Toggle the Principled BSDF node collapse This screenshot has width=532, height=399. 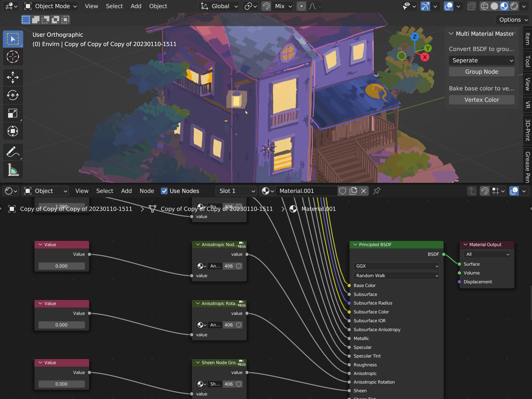(x=355, y=244)
